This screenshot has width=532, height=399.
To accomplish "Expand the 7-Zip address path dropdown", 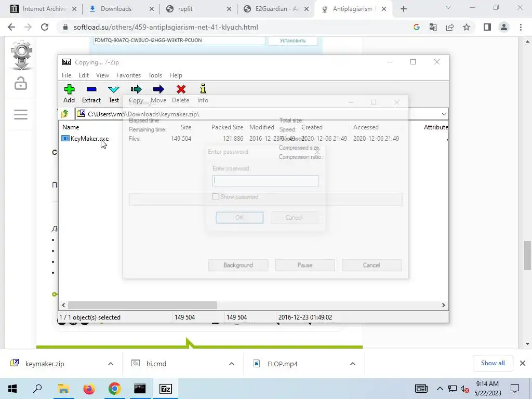I will pos(444,114).
